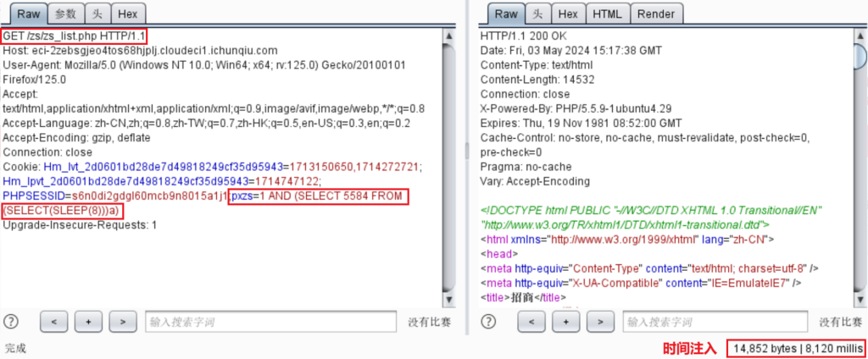Image resolution: width=868 pixels, height=359 pixels.
Task: Go to previous match in response search
Action: tap(531, 322)
